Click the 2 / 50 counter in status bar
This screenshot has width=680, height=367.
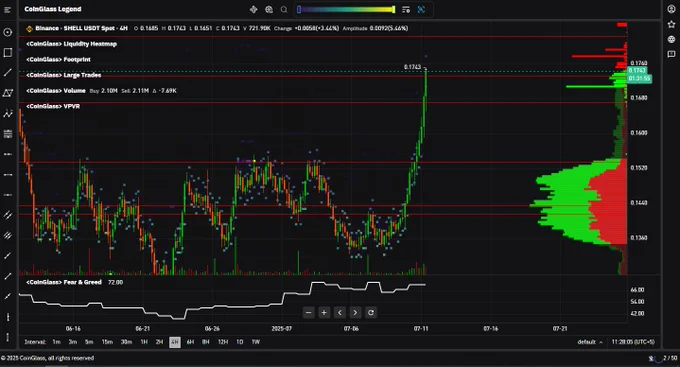coord(670,358)
